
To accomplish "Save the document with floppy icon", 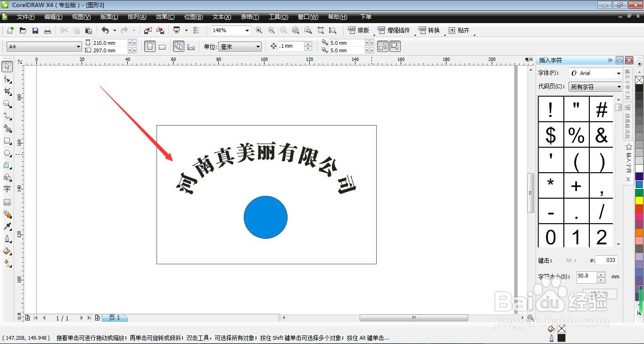I will point(35,30).
